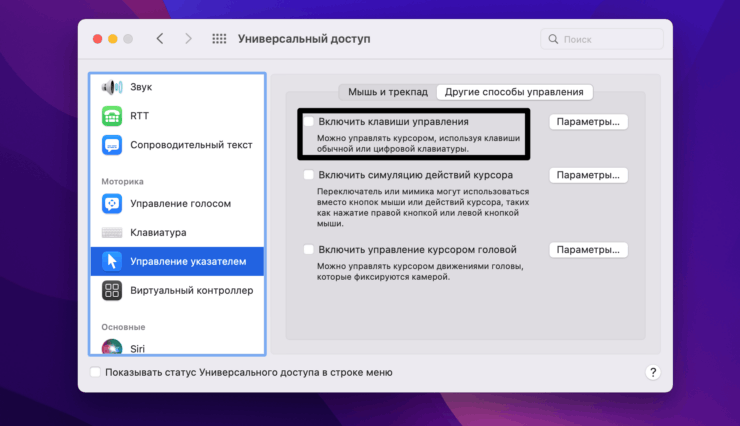Go back with the left arrow
740x426 pixels.
coord(160,39)
